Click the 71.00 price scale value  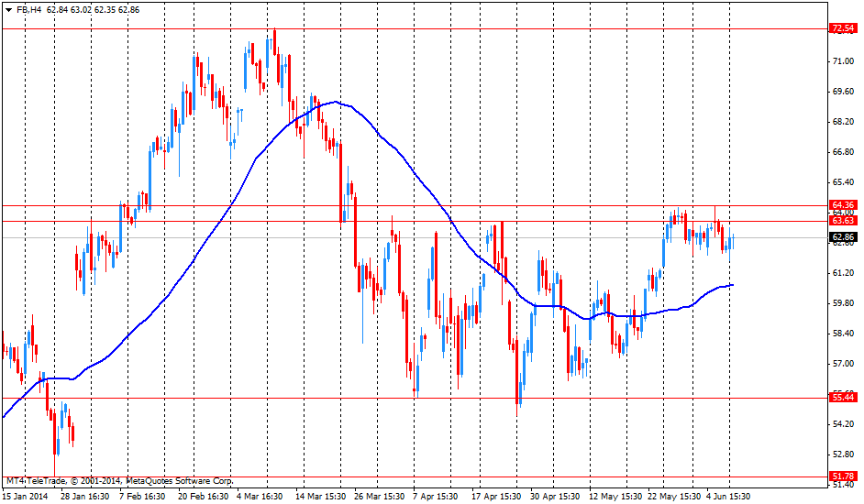(843, 61)
